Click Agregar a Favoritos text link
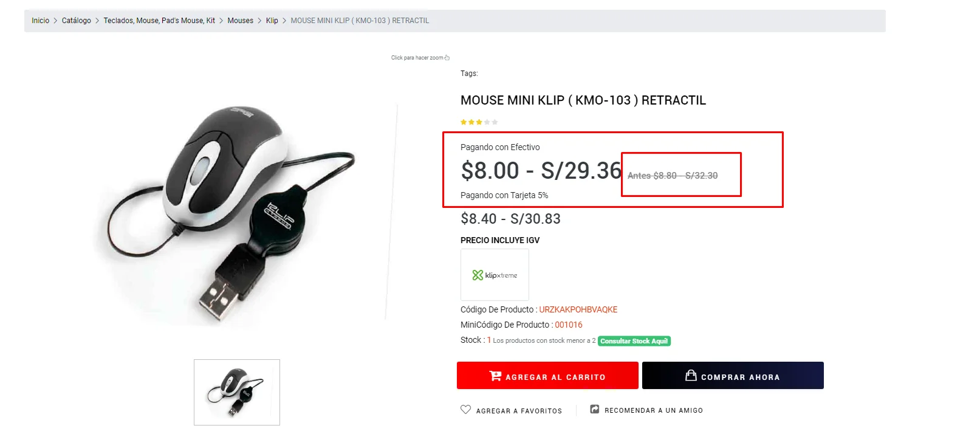Screen dimensions: 980x431 (519, 411)
